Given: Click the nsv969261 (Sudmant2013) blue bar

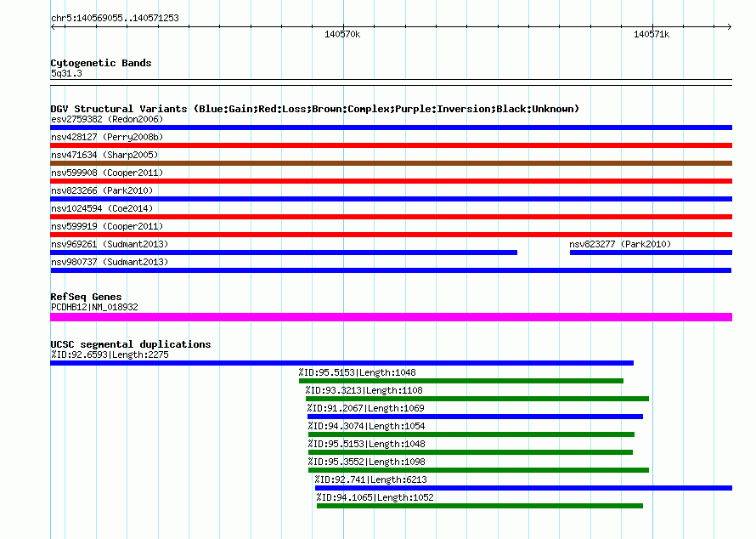Looking at the screenshot, I should (284, 252).
